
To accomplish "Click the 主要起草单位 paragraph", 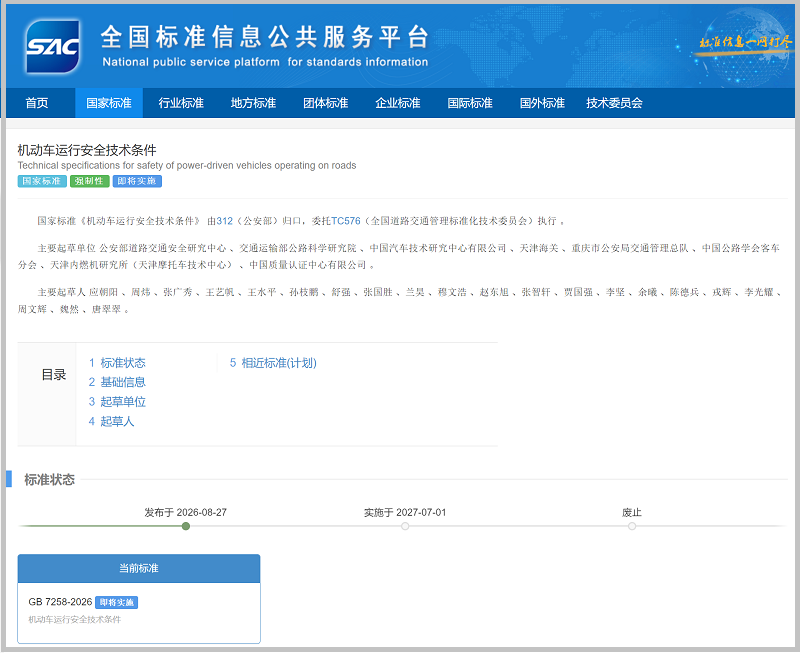I will click(x=400, y=257).
